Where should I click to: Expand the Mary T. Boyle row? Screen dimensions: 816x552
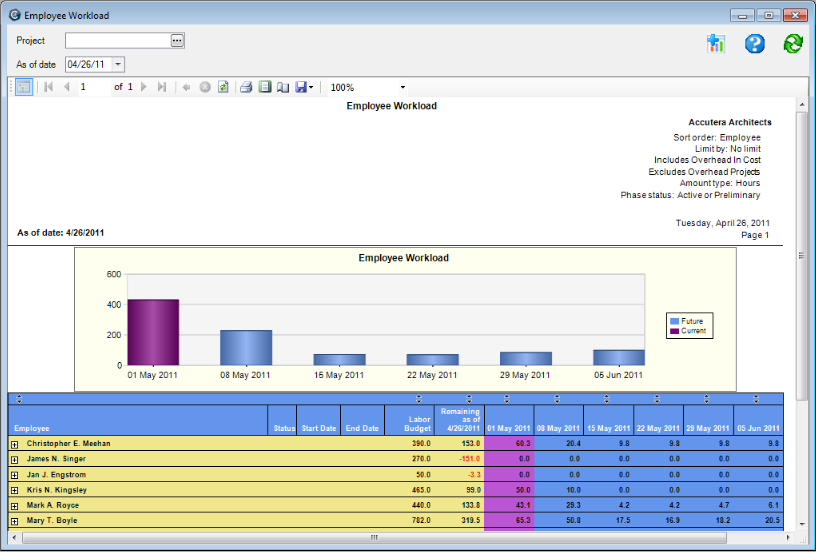(x=15, y=521)
